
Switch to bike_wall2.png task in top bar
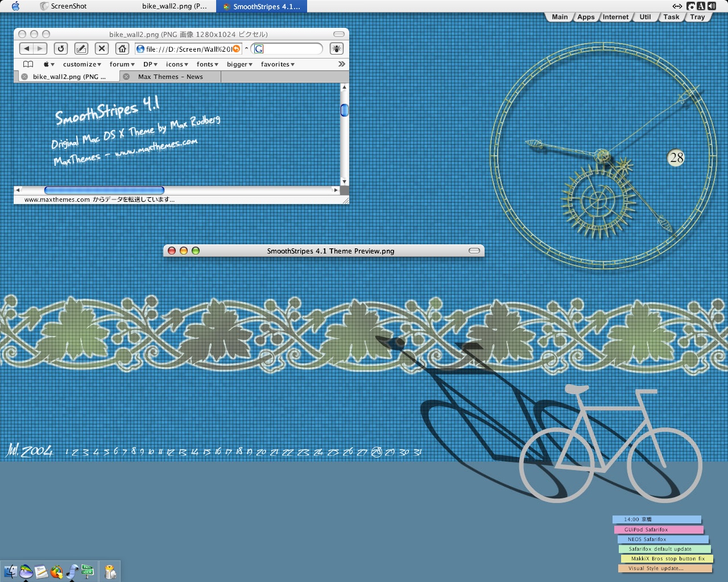pos(174,6)
